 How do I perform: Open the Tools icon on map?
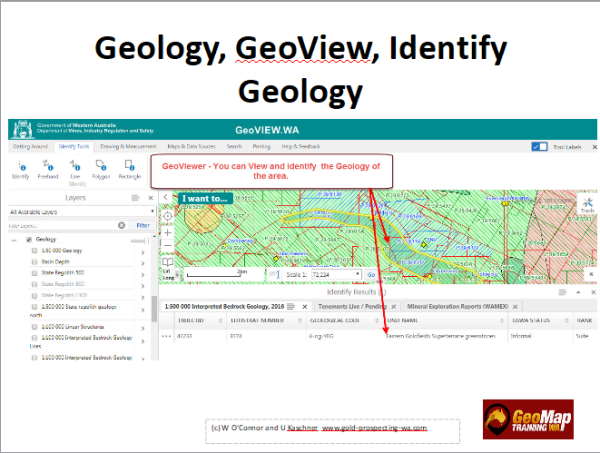click(x=587, y=205)
